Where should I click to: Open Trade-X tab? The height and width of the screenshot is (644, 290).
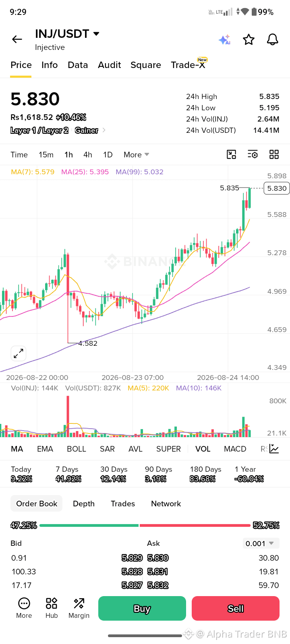tap(188, 65)
